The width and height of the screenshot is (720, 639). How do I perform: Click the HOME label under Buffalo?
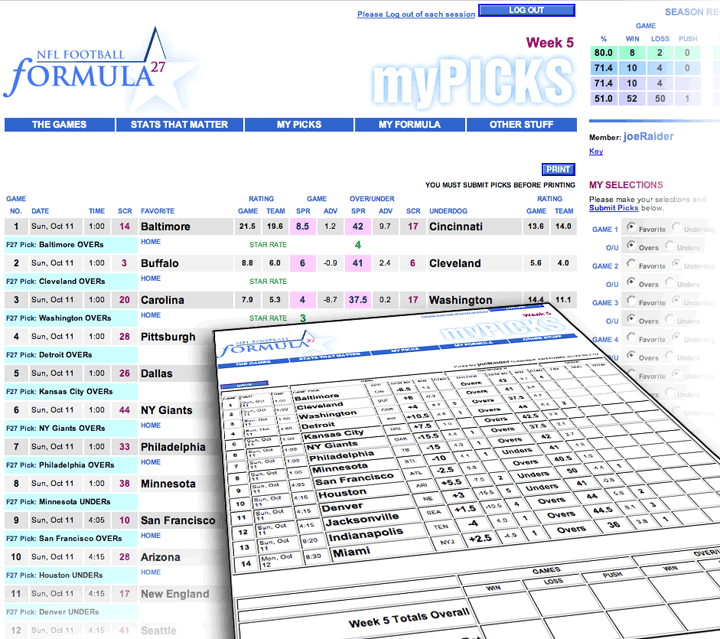click(x=151, y=278)
